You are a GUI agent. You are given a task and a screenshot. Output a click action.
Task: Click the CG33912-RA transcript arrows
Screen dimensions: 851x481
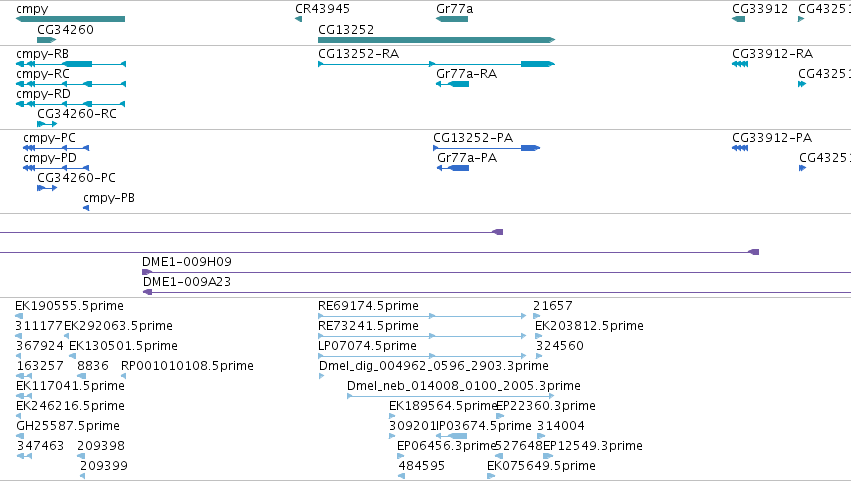point(740,64)
